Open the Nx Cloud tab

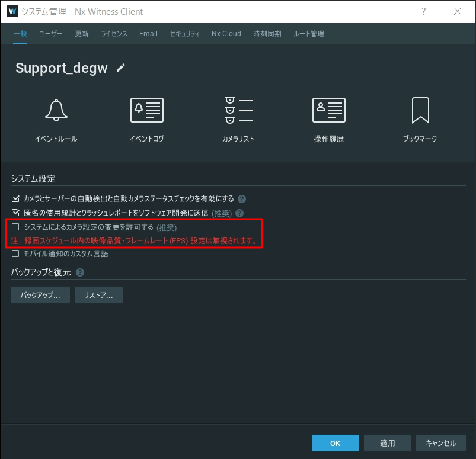(x=226, y=34)
